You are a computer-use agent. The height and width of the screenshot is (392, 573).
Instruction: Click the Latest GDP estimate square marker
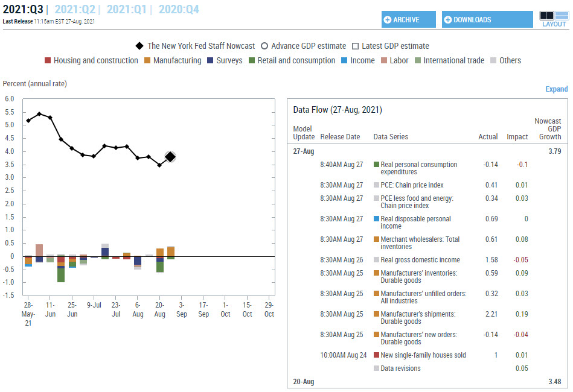pyautogui.click(x=356, y=46)
